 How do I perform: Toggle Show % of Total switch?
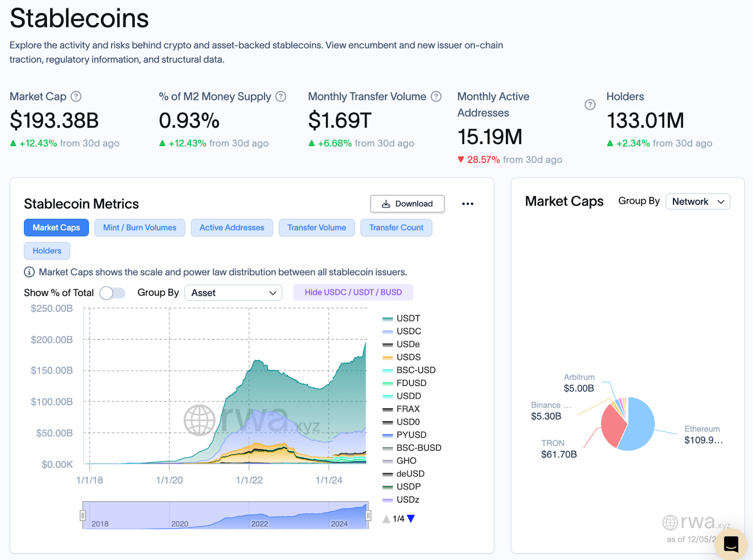[x=112, y=293]
